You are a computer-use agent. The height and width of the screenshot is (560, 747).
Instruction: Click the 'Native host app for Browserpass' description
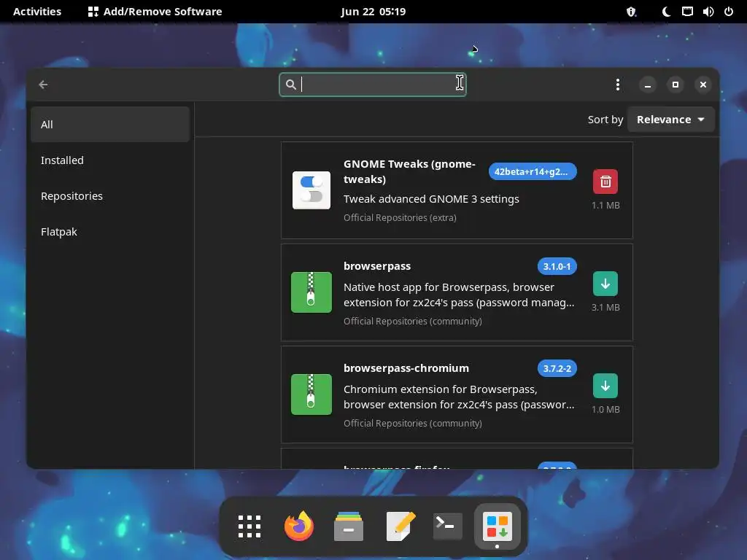tap(459, 295)
